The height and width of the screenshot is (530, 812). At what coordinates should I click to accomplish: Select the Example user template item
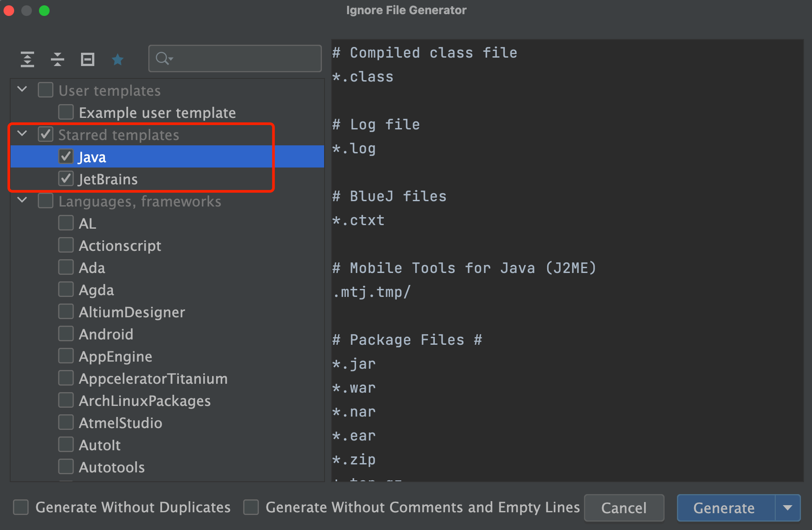click(x=157, y=113)
